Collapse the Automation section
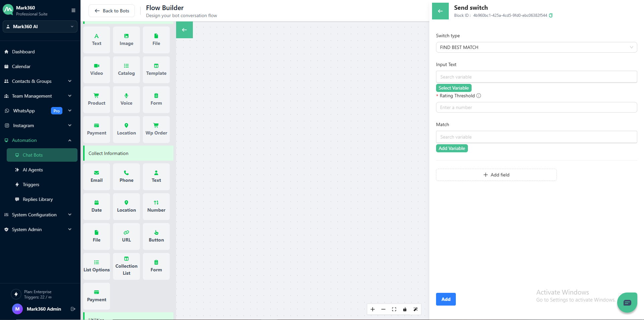The image size is (644, 320). pos(69,140)
